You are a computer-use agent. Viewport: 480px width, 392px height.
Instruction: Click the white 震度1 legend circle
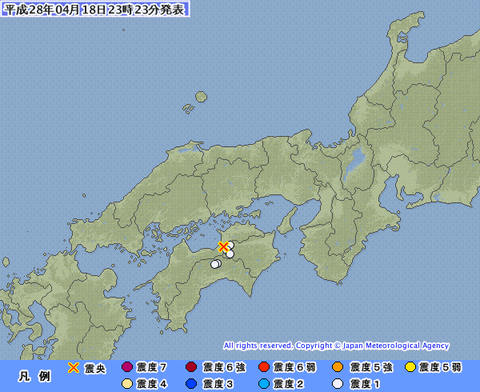338,384
